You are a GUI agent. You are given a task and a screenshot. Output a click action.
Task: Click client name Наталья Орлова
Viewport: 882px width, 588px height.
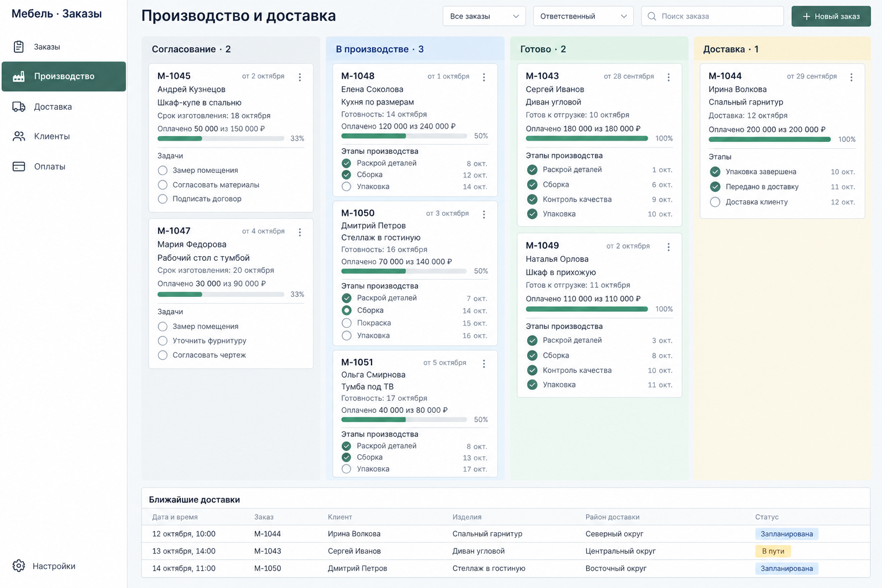(x=557, y=259)
